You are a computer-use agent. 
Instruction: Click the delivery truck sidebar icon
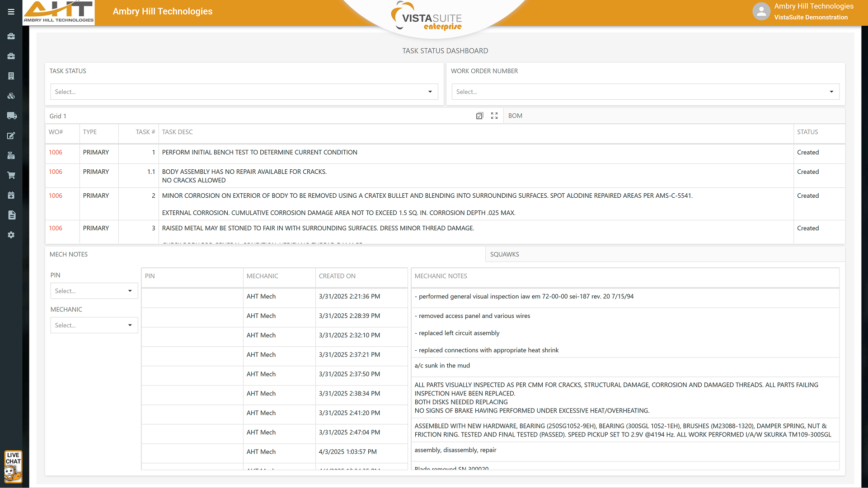[12, 116]
